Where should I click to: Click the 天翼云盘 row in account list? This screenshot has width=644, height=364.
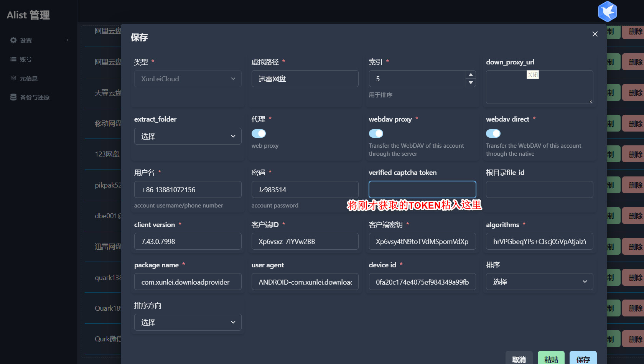(108, 92)
